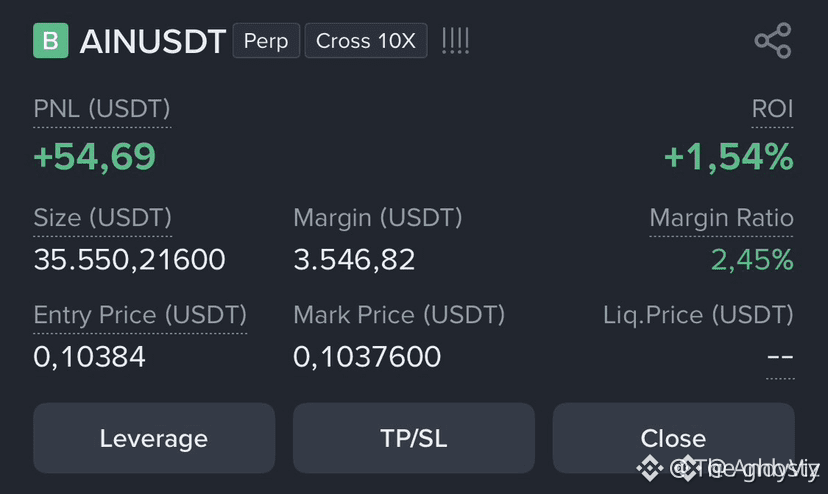Click the +1,54% ROI value

tap(729, 157)
